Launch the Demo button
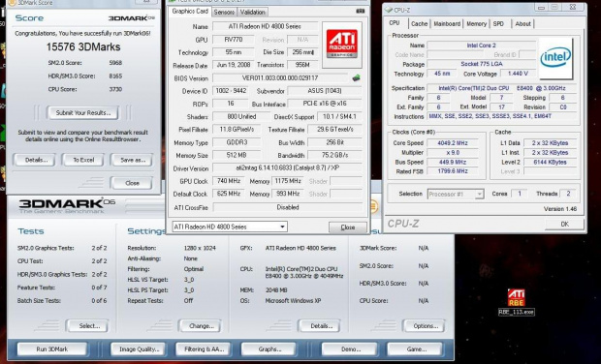Screen dimensions: 601x364 click(351, 349)
